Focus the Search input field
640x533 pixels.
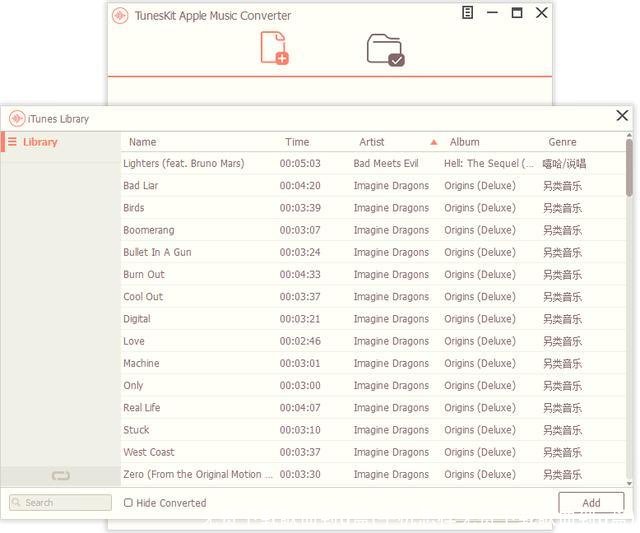click(x=62, y=503)
